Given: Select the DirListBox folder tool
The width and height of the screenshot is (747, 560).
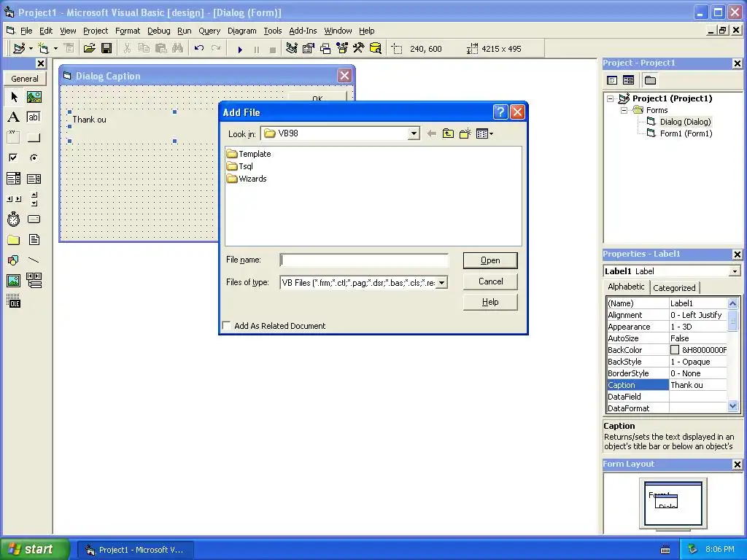Looking at the screenshot, I should pyautogui.click(x=14, y=239).
